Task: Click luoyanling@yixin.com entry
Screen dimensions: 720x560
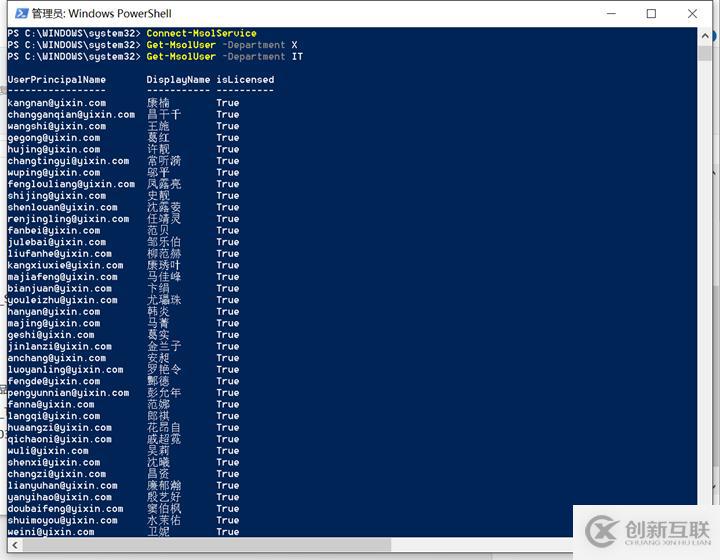Action: pos(65,370)
